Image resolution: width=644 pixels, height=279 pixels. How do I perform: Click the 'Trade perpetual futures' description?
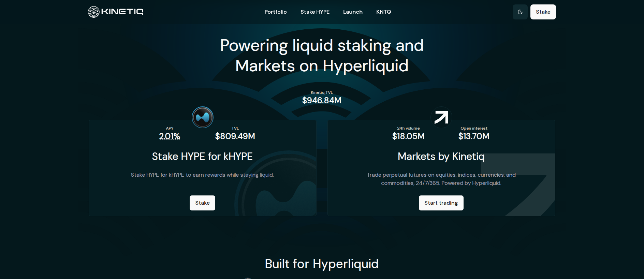[x=441, y=179]
